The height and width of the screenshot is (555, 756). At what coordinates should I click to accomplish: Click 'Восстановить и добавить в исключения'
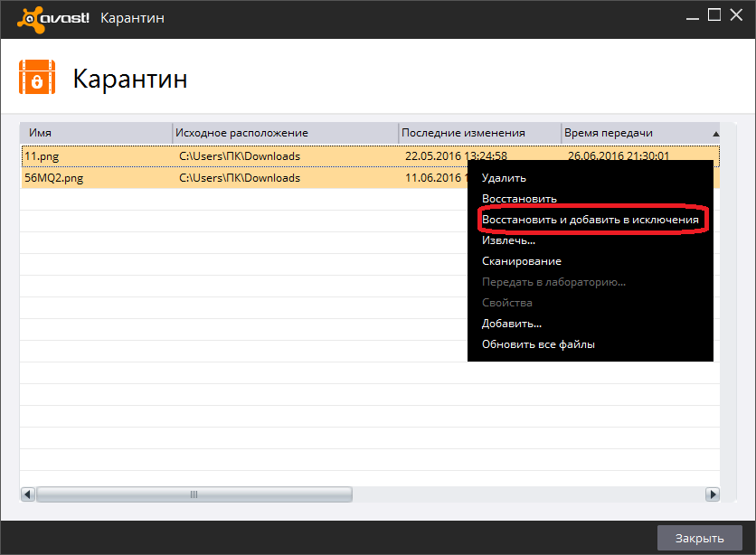[x=590, y=220]
